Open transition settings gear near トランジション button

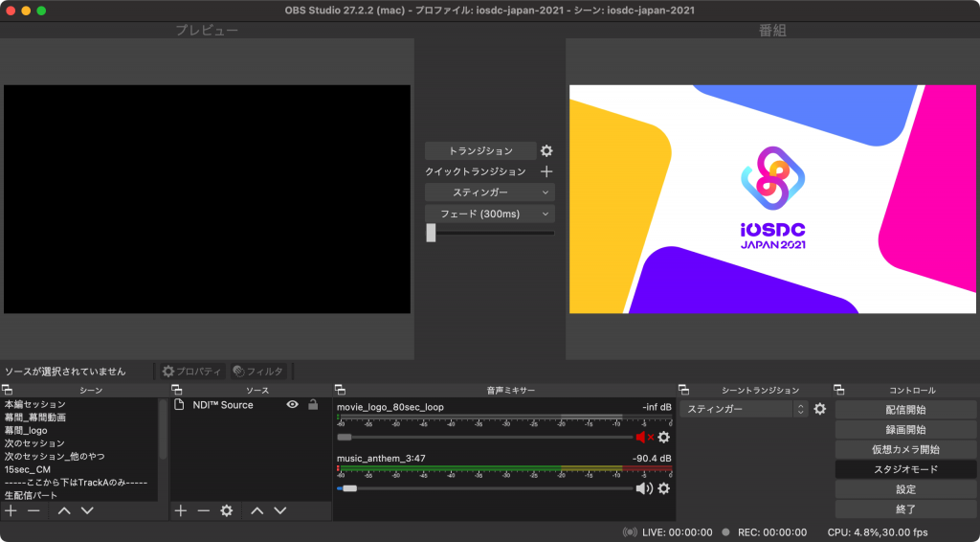546,150
